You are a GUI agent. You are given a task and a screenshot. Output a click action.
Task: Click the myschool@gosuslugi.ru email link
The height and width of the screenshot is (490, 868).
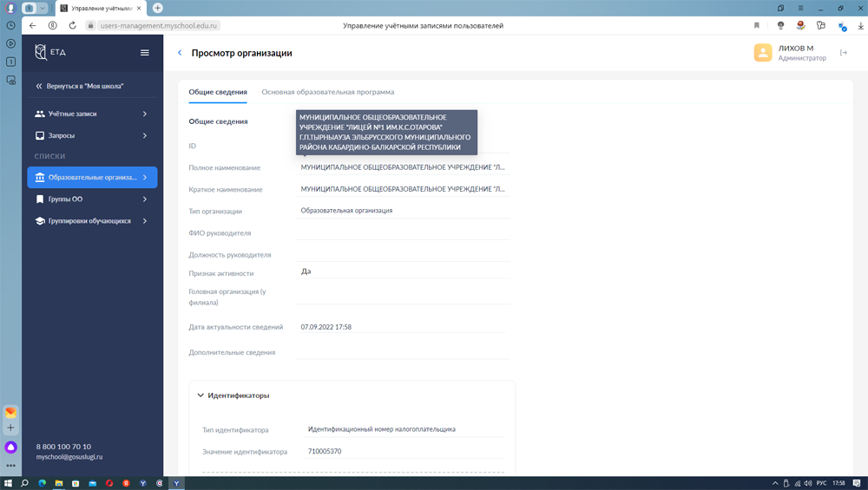(x=69, y=457)
